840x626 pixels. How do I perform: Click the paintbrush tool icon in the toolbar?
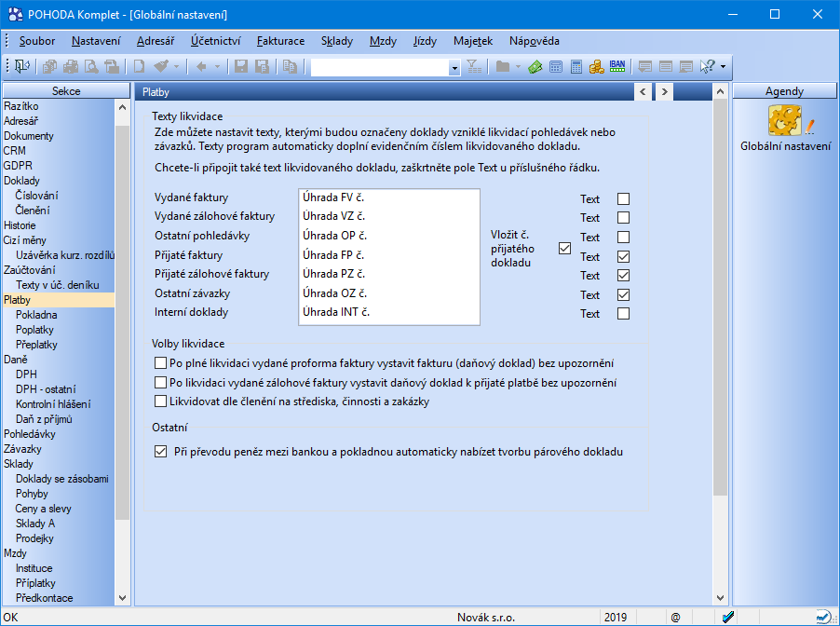tap(161, 66)
